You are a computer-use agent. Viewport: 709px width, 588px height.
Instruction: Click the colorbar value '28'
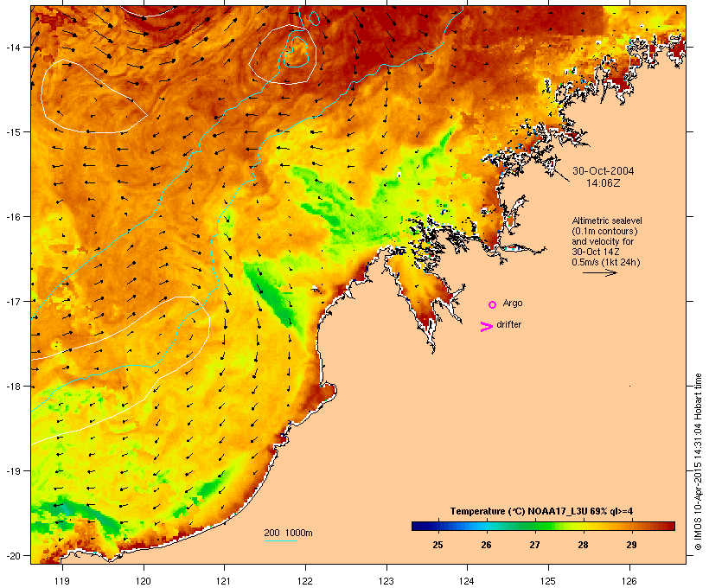(x=583, y=545)
